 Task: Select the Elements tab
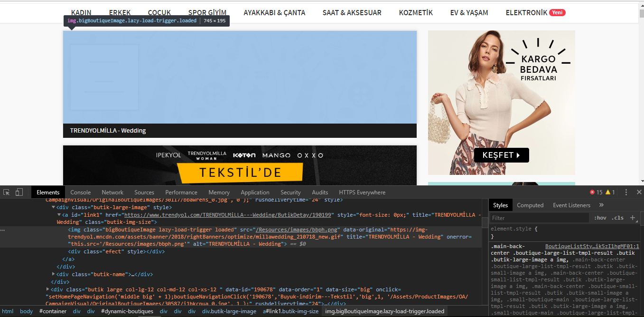coord(48,192)
